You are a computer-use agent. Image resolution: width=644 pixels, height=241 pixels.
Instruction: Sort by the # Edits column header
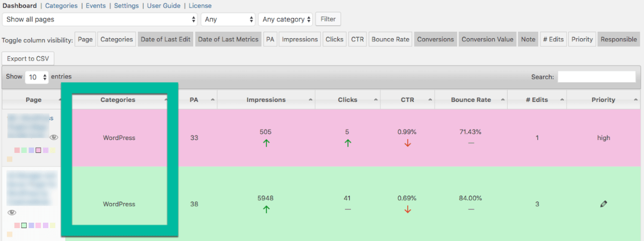point(537,100)
